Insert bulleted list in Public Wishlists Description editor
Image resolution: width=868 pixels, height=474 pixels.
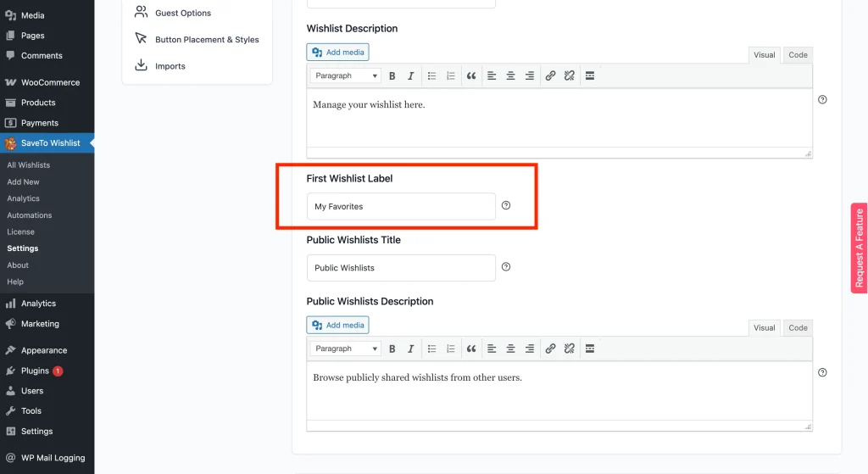tap(431, 349)
